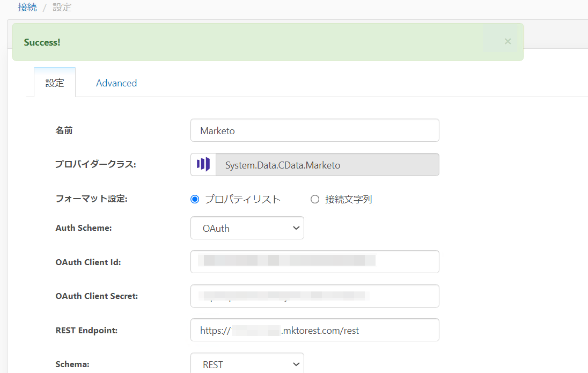Viewport: 588px width, 373px height.
Task: Click the Schema: label
Action: click(x=72, y=364)
